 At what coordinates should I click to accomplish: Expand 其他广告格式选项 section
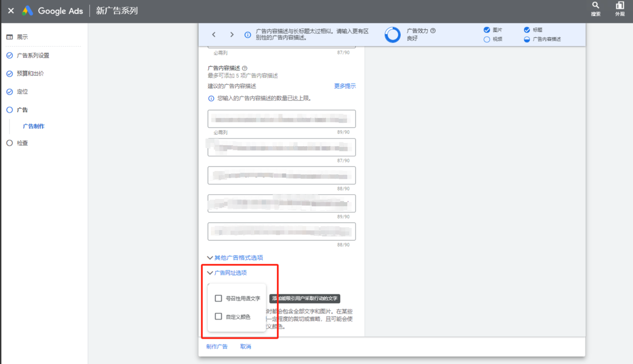pyautogui.click(x=235, y=258)
